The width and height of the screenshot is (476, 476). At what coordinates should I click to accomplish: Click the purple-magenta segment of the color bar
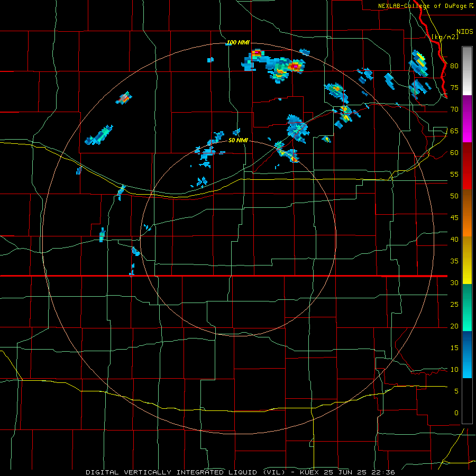tap(467, 118)
